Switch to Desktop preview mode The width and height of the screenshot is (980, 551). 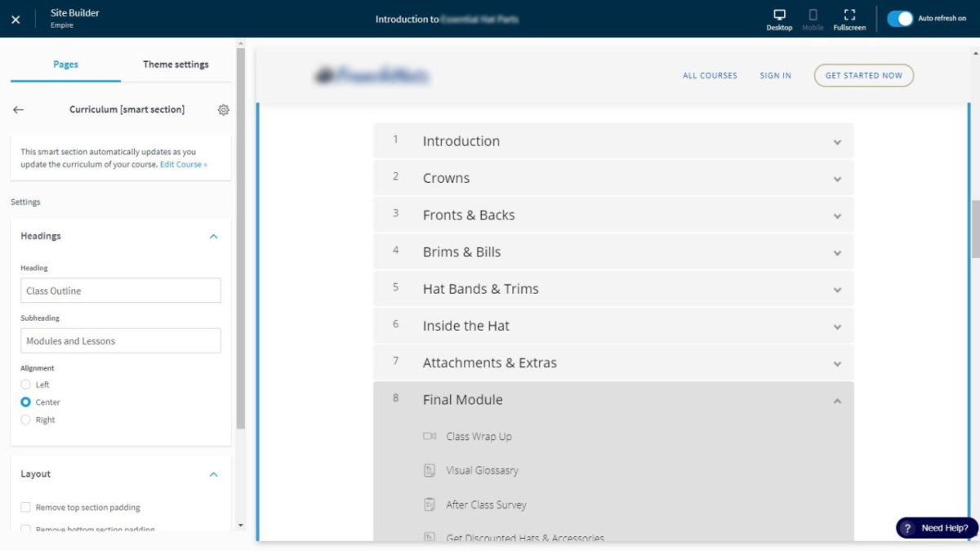779,20
